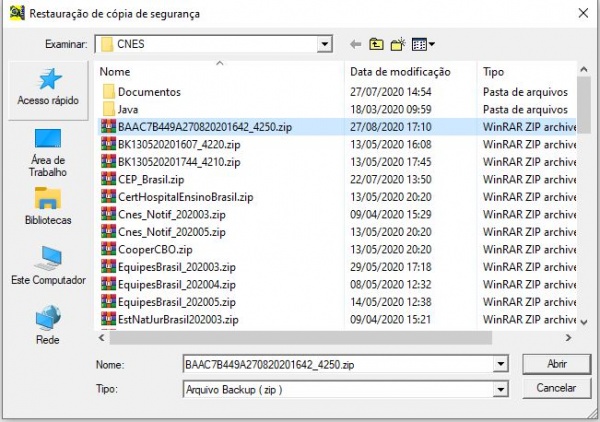Image resolution: width=600 pixels, height=422 pixels.
Task: Click zip icon of Cnes_Notif_202005.zip
Action: (x=109, y=232)
